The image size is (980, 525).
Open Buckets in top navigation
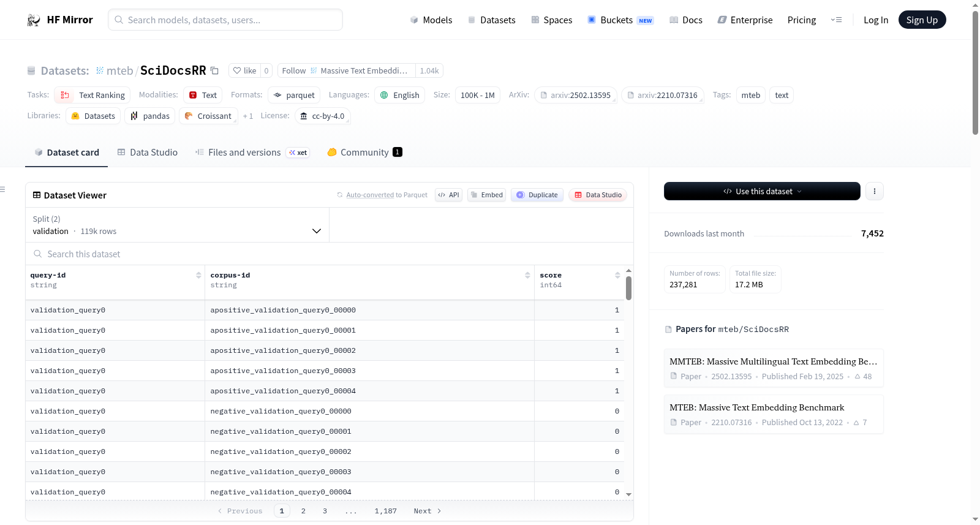(620, 20)
